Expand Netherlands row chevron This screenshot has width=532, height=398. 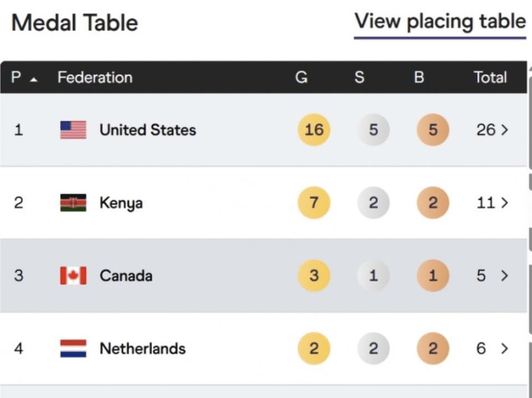tap(504, 349)
